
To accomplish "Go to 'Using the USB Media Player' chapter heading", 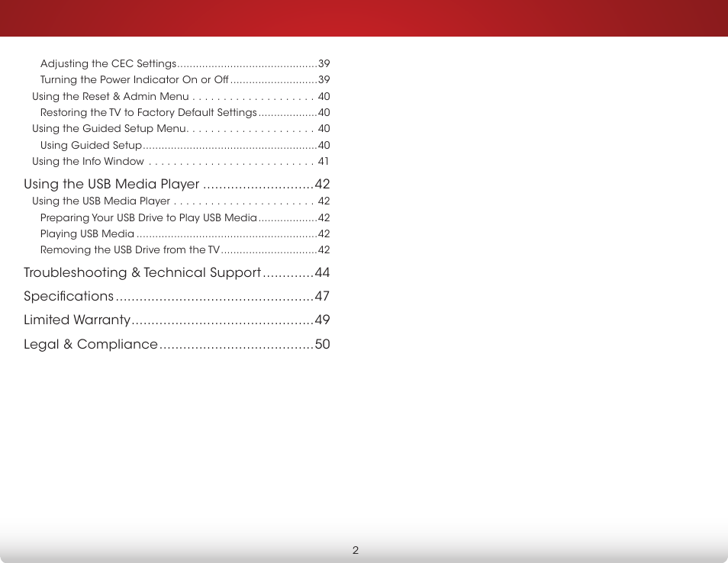I will 177,184.
